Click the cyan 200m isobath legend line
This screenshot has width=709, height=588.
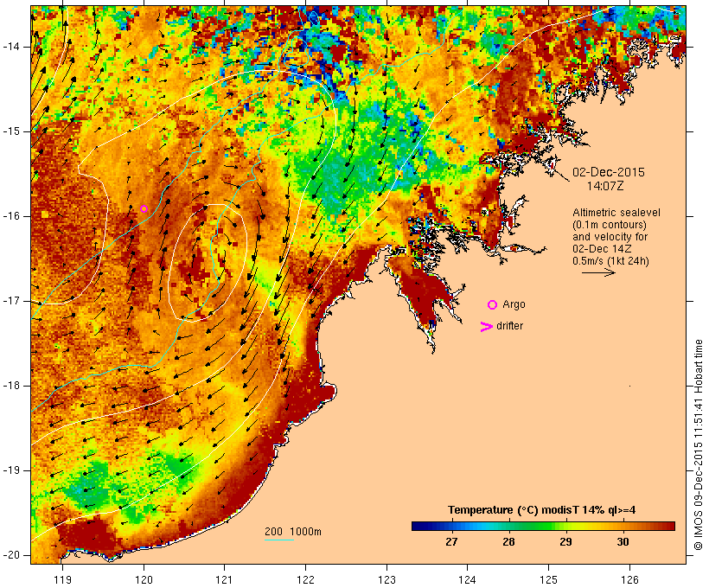[x=279, y=540]
